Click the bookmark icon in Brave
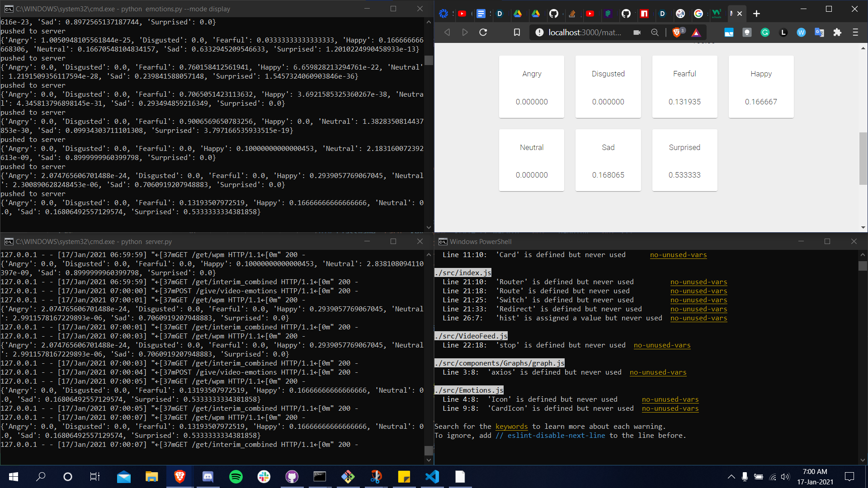The image size is (868, 488). [517, 32]
